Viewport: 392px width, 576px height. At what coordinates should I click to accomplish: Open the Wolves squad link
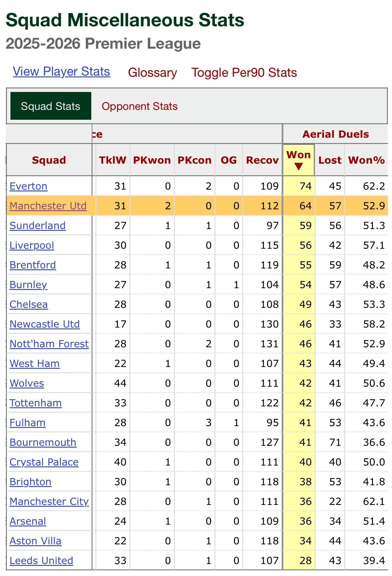(27, 383)
